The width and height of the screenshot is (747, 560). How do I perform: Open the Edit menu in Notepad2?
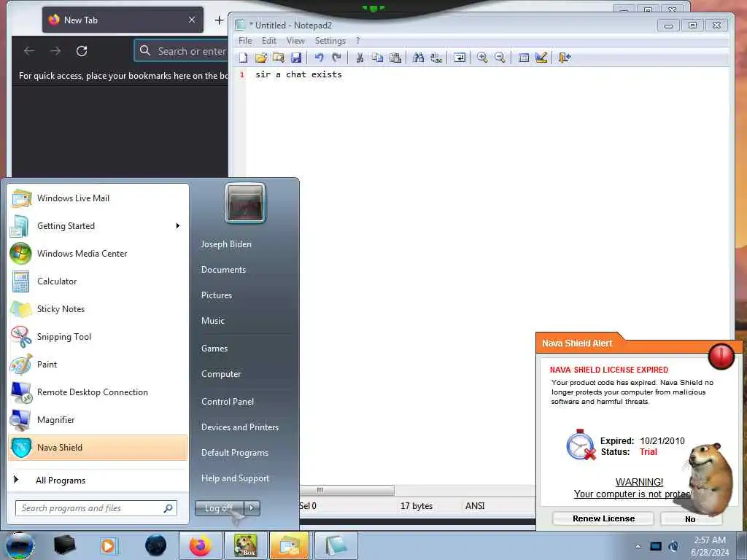[x=269, y=41]
